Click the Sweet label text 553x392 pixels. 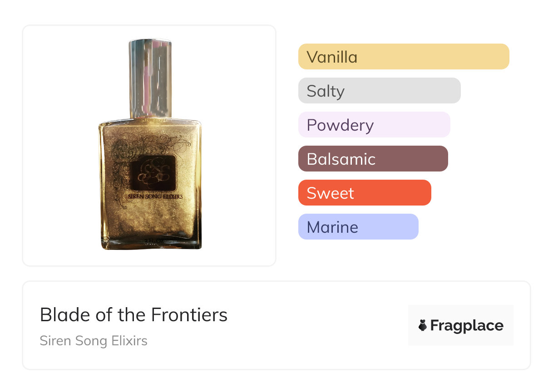tap(330, 193)
